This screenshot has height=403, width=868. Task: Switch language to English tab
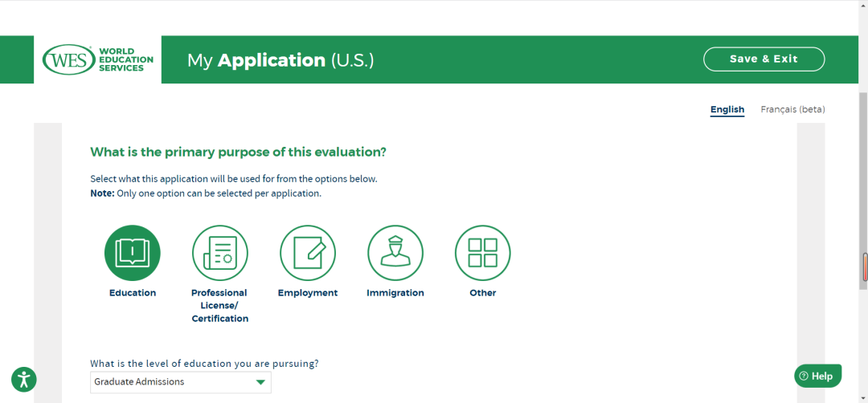pyautogui.click(x=727, y=109)
